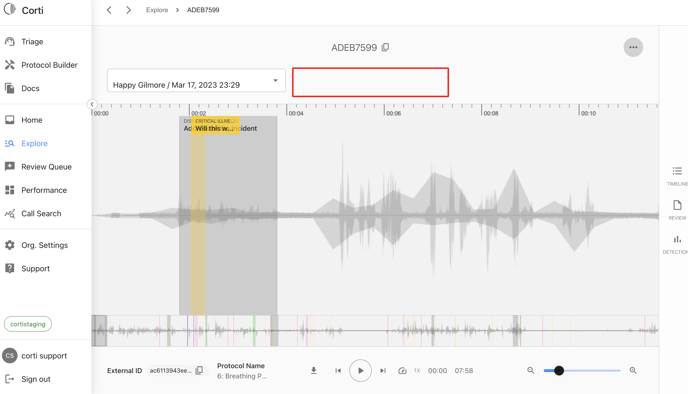Click the overview waveform minimap strip
Viewport: 688px width, 394px height.
click(x=375, y=330)
